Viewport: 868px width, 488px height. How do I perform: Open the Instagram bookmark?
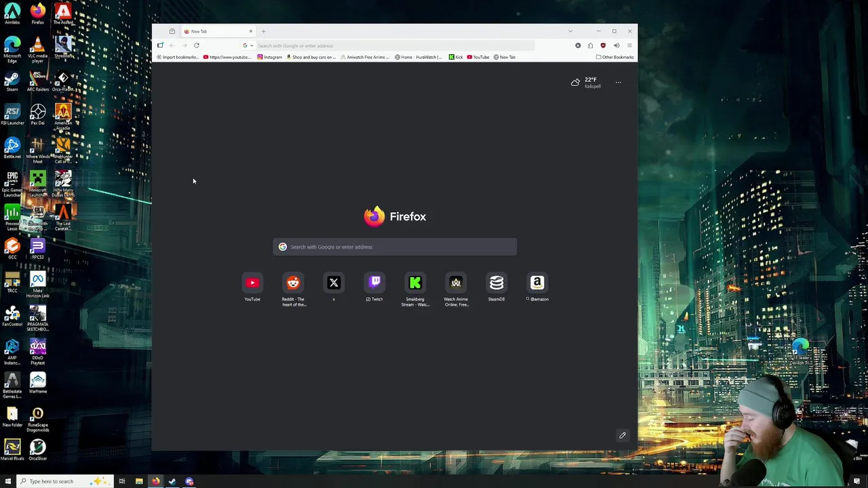point(269,57)
